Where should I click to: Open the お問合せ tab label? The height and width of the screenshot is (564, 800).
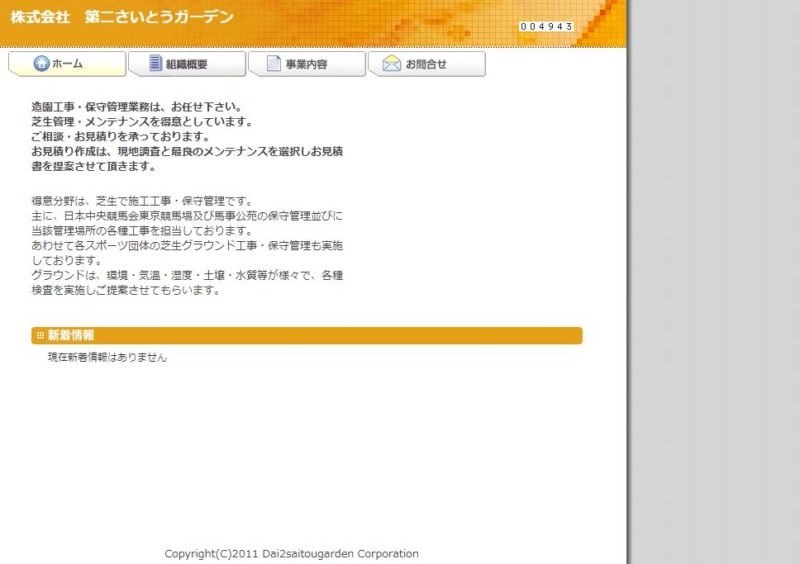click(426, 64)
